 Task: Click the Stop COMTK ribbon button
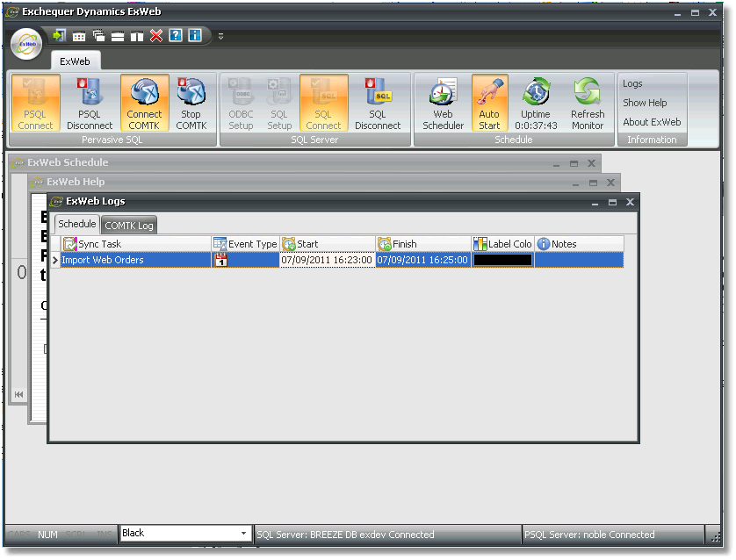click(191, 104)
